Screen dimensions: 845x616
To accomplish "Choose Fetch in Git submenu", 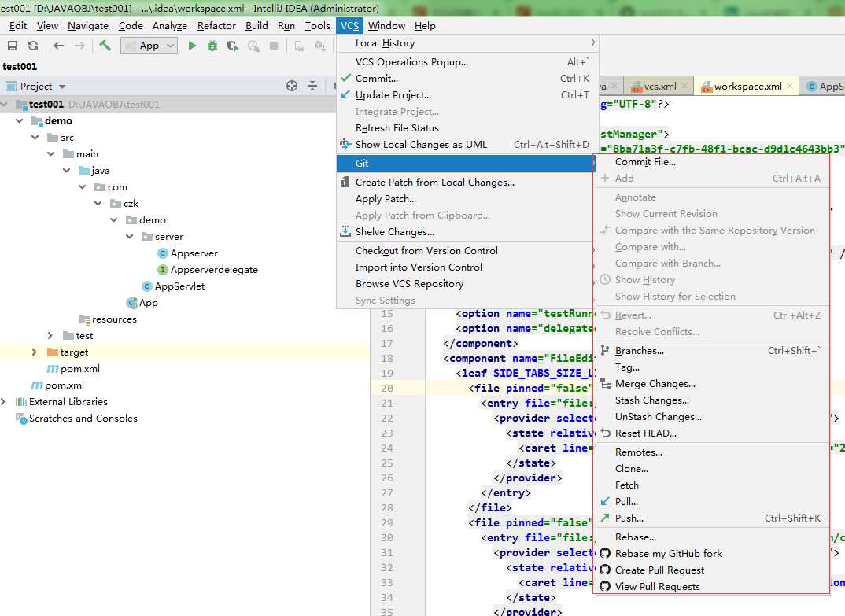I will [711, 485].
